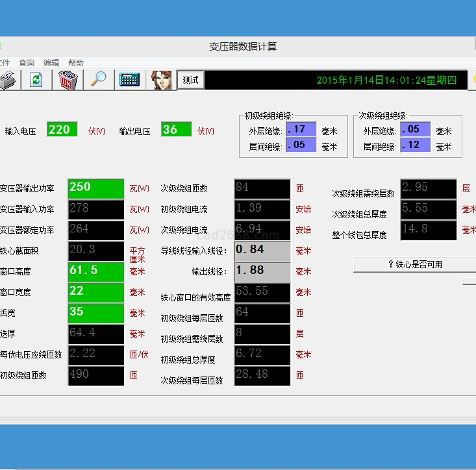
Task: Click the magnifying glass search icon
Action: (x=98, y=80)
